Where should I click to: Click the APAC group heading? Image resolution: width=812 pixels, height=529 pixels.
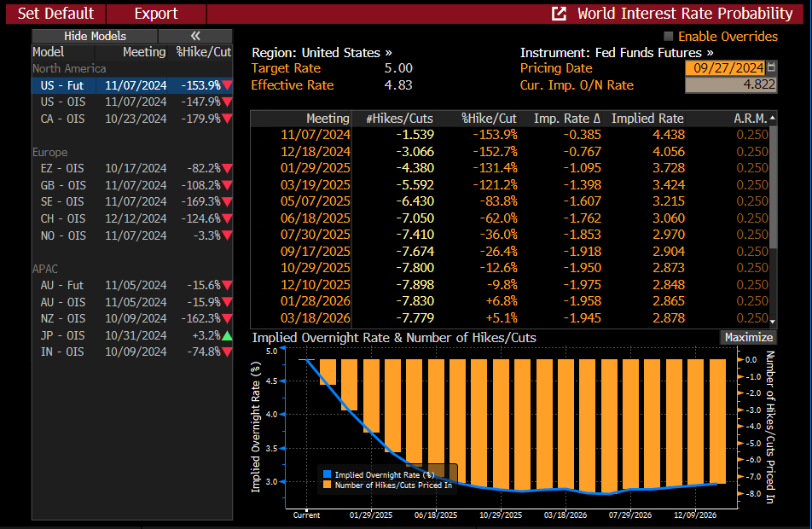point(45,269)
